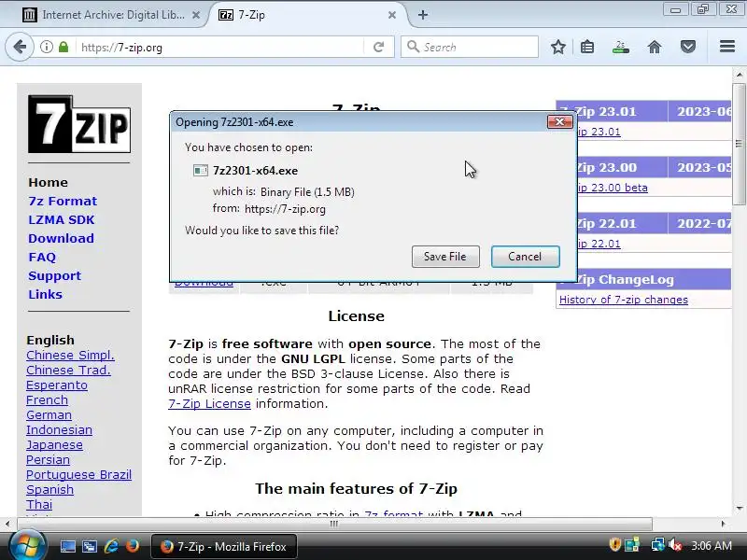Open the Windows Start orb

pyautogui.click(x=27, y=546)
